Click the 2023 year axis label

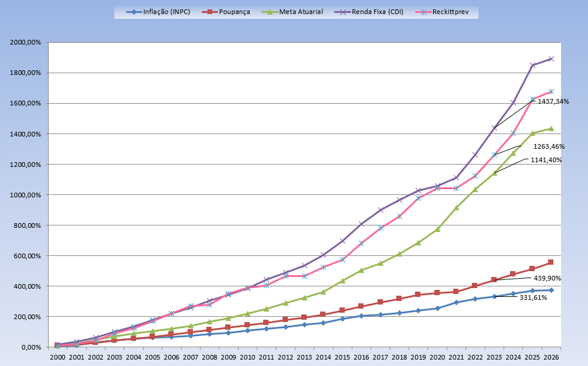click(x=494, y=357)
